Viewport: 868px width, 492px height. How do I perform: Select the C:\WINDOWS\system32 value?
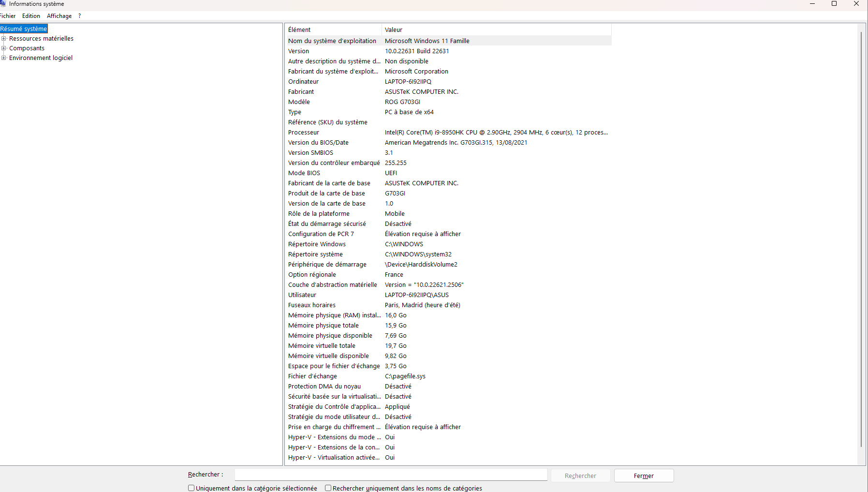[x=418, y=254]
